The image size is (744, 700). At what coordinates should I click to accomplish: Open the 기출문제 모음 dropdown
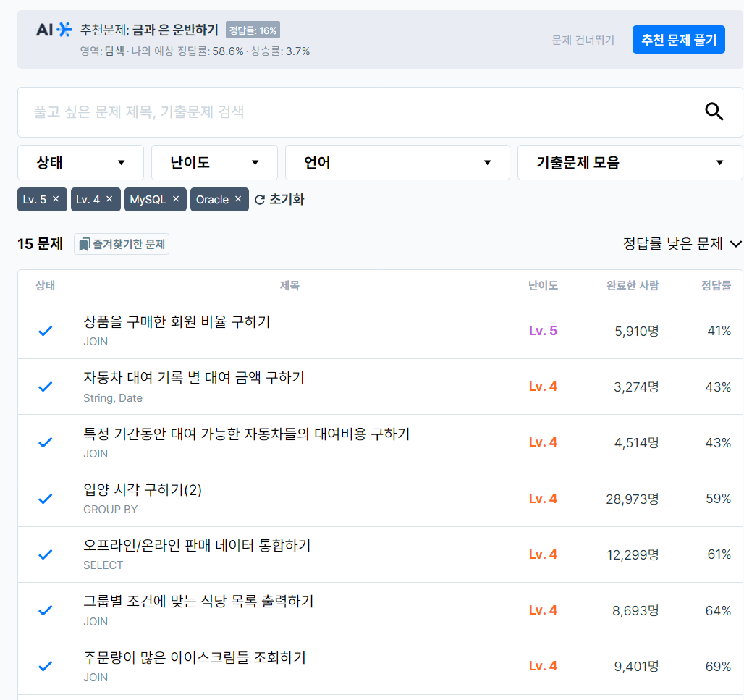pyautogui.click(x=630, y=163)
